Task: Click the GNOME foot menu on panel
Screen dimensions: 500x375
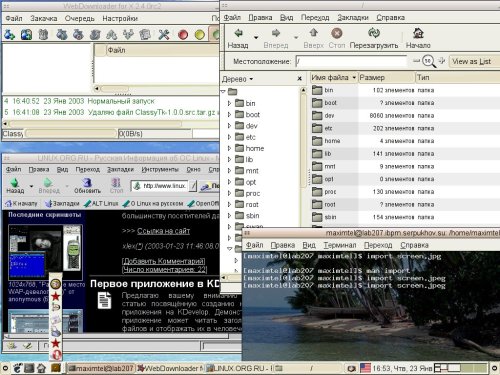Action: (x=17, y=368)
